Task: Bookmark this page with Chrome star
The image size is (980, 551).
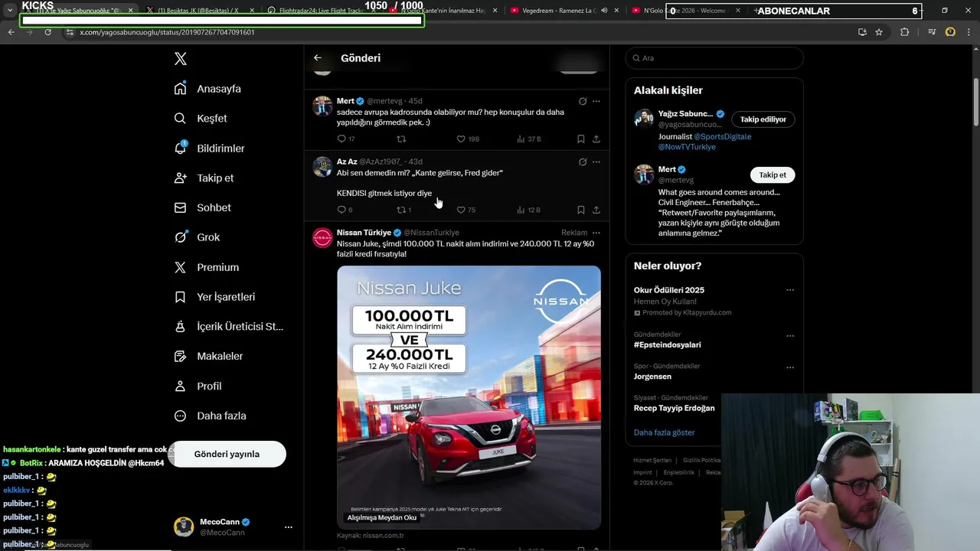Action: point(879,32)
